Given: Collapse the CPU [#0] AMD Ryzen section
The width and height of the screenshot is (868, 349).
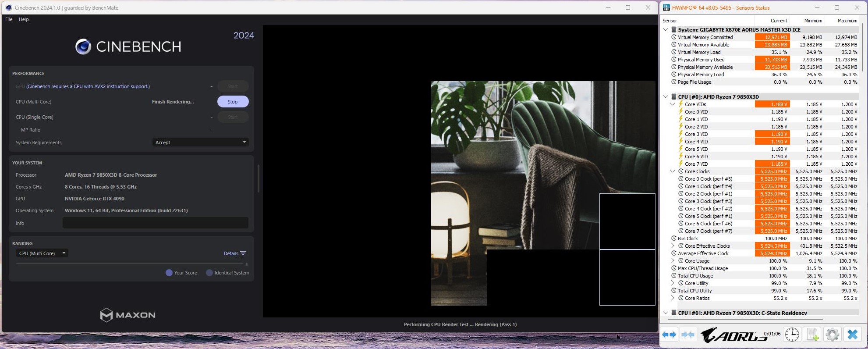Looking at the screenshot, I should pyautogui.click(x=666, y=97).
